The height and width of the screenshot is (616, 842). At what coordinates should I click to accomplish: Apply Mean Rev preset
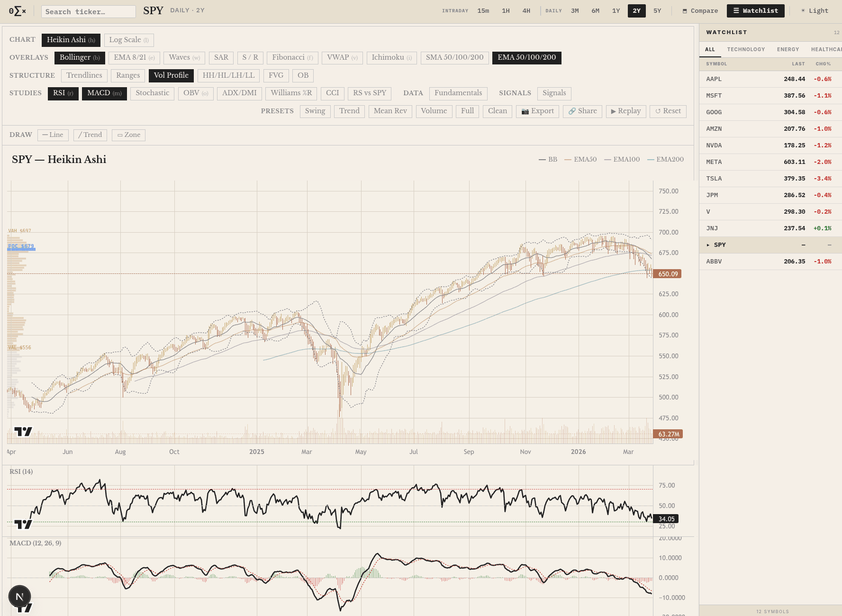390,111
